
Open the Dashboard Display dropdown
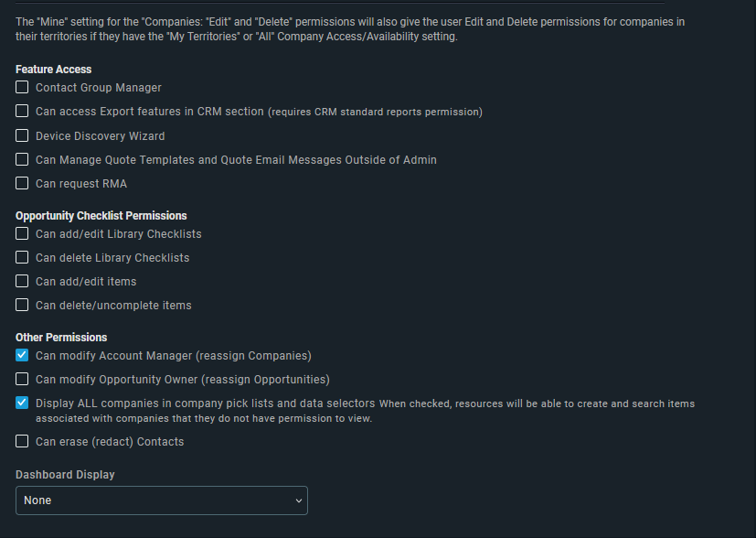162,500
